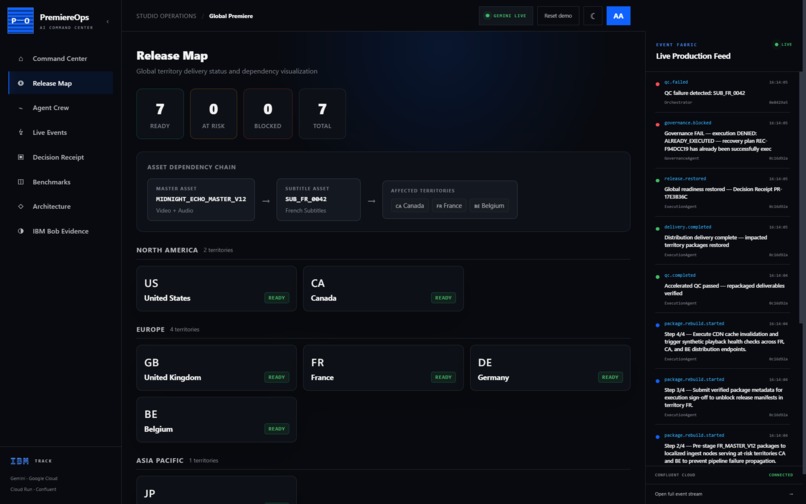Toggle dark mode moon icon
Screen dimensions: 806x504
(x=593, y=16)
